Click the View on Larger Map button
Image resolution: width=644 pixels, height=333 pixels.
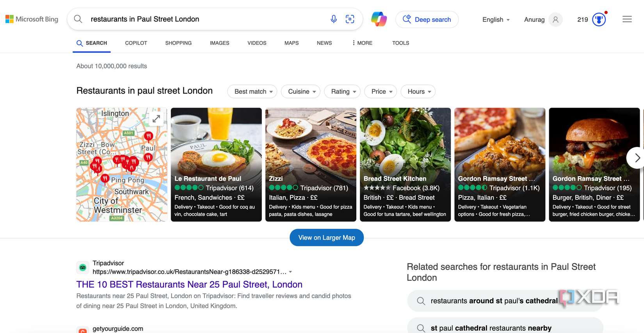pos(326,237)
